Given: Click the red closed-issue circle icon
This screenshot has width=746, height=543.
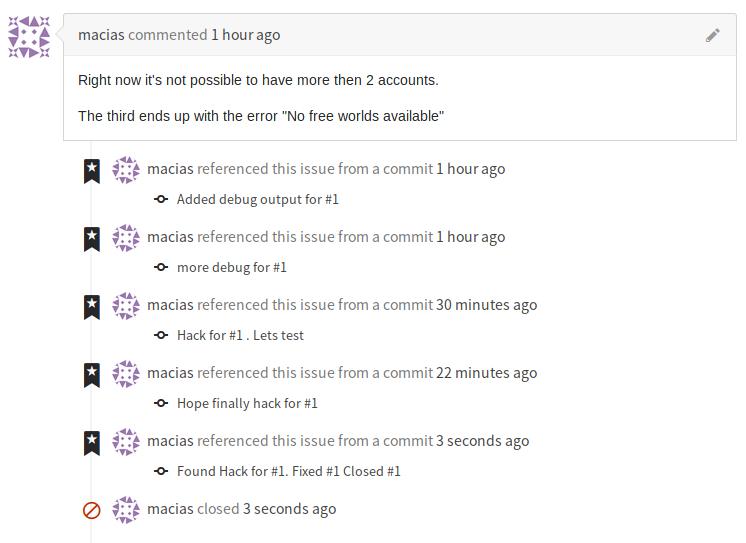Looking at the screenshot, I should (91, 511).
